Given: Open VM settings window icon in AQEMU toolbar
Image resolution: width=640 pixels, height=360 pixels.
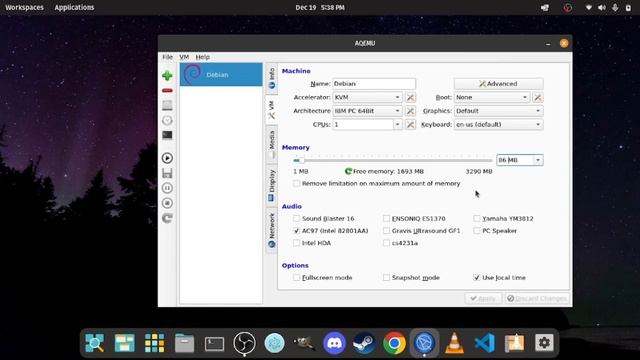Looking at the screenshot, I should 167,105.
